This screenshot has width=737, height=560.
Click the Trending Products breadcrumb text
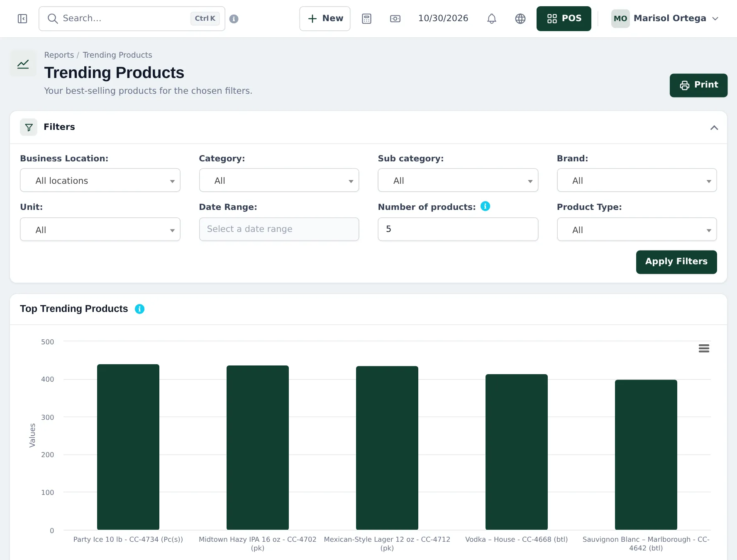[x=117, y=55]
